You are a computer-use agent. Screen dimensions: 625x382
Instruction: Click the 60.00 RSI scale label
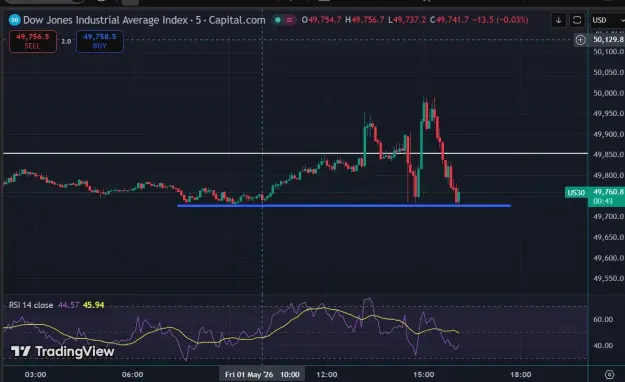coord(603,319)
